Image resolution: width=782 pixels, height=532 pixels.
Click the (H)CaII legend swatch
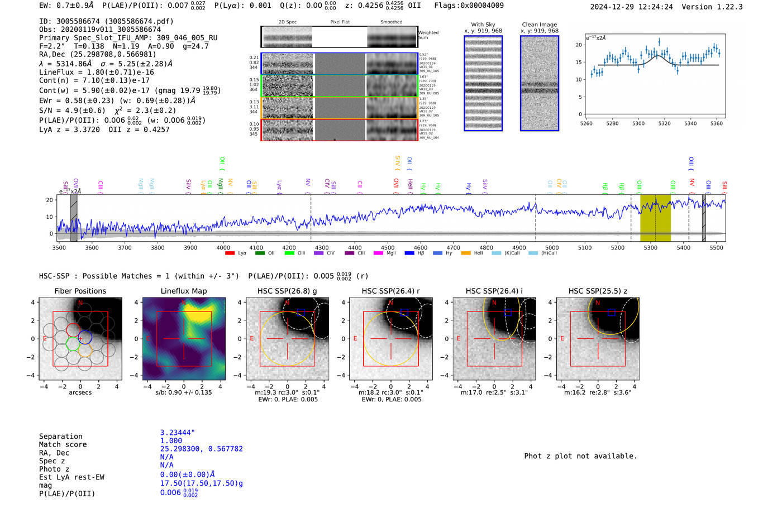pos(533,253)
